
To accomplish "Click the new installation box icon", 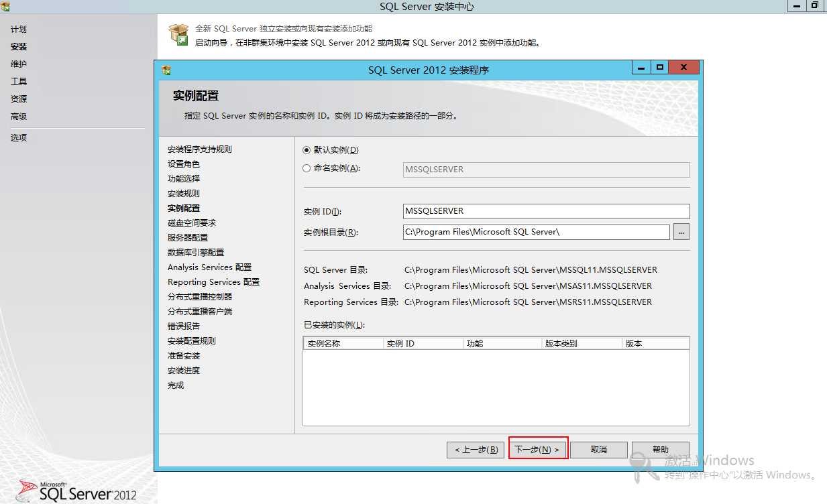I will [178, 35].
